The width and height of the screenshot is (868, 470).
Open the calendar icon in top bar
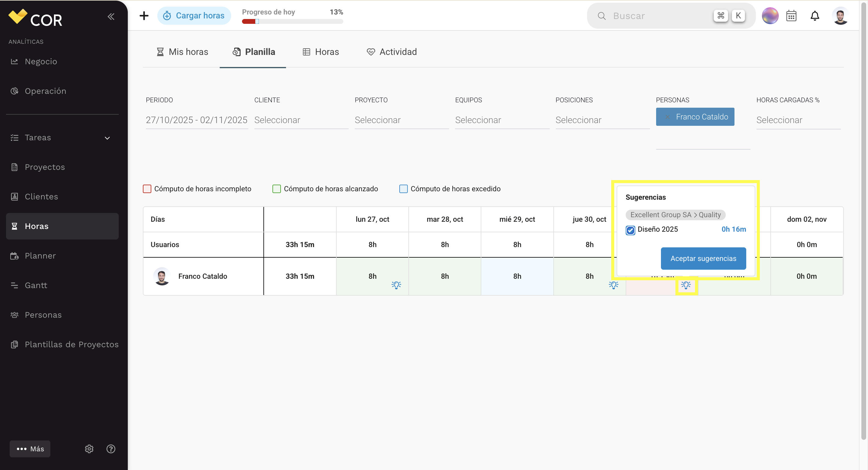tap(791, 16)
